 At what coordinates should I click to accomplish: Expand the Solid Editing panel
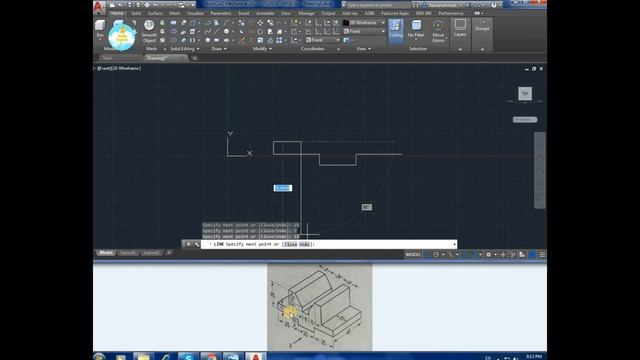(x=184, y=49)
